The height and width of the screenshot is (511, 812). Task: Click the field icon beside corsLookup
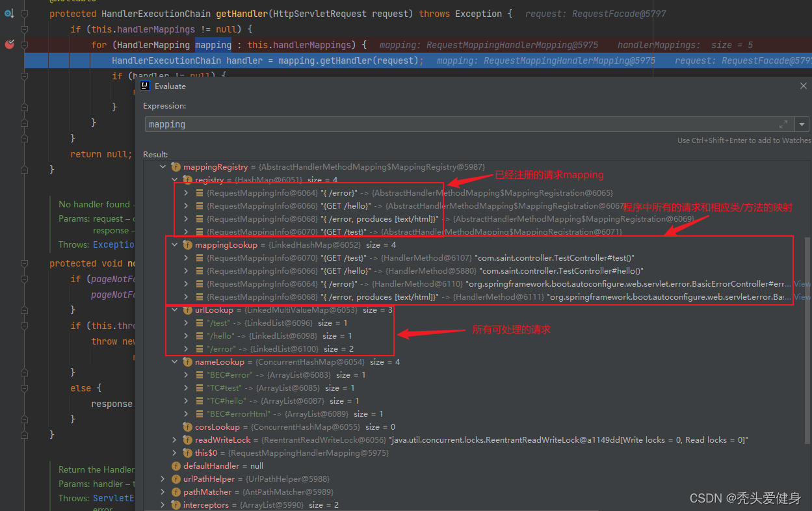tap(188, 427)
